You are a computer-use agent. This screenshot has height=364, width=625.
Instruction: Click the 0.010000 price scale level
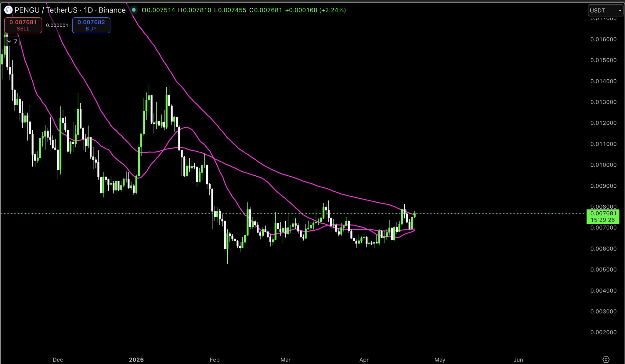tap(603, 165)
